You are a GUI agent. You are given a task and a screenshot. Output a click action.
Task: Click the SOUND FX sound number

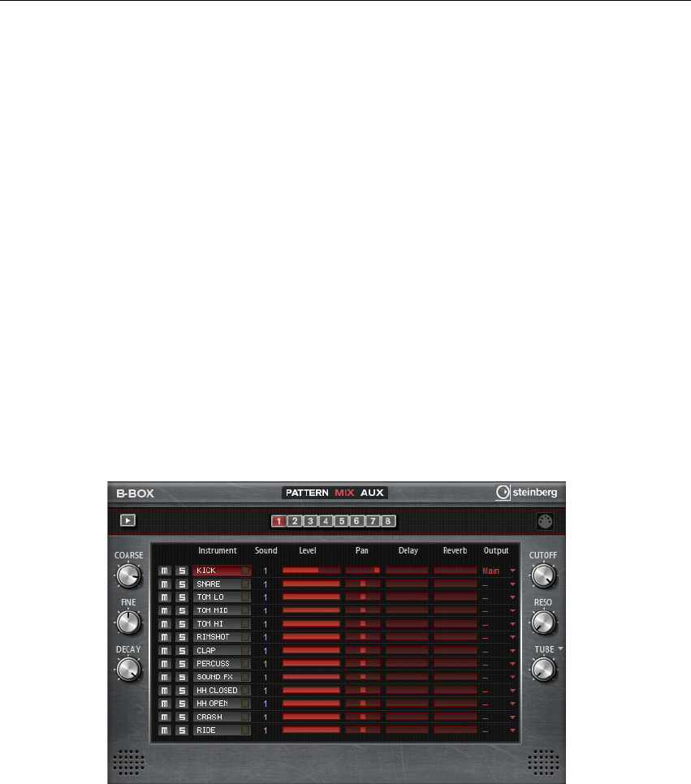coord(266,678)
